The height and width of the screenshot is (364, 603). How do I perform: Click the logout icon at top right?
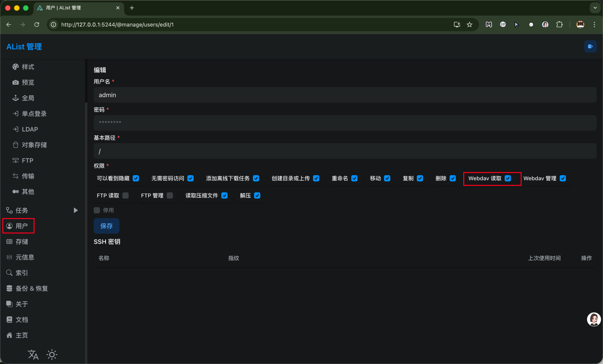click(590, 46)
